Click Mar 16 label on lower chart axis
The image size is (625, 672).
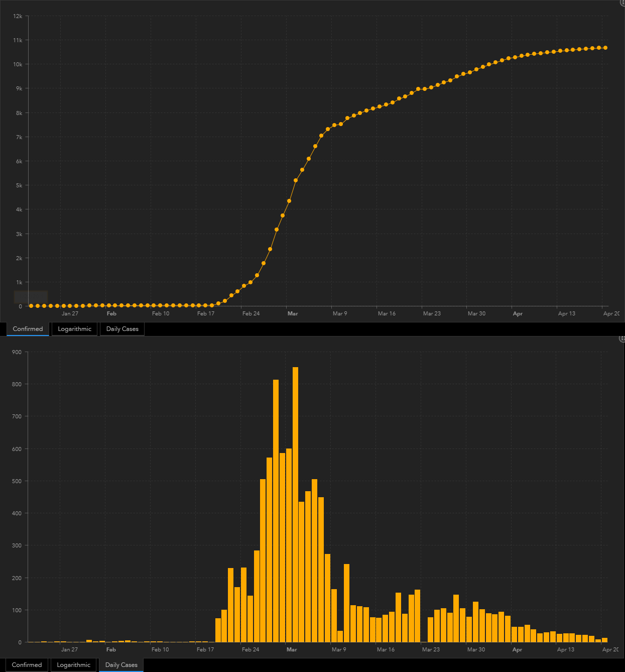[x=386, y=649]
